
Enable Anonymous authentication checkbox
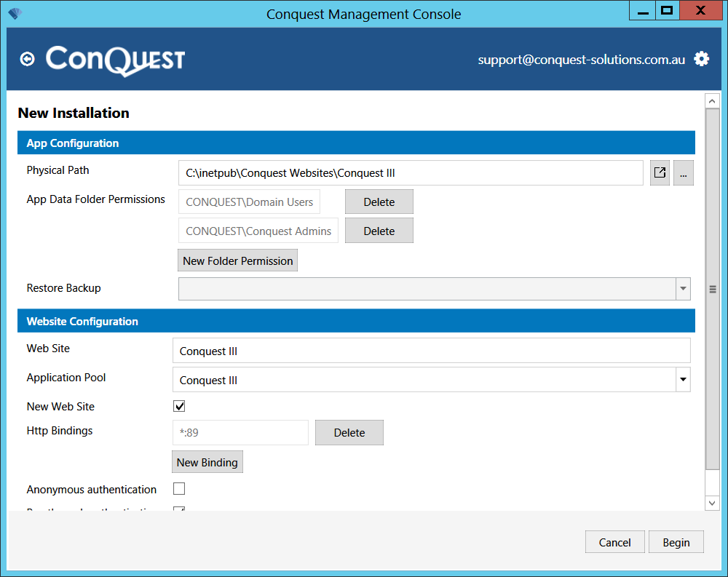point(179,489)
